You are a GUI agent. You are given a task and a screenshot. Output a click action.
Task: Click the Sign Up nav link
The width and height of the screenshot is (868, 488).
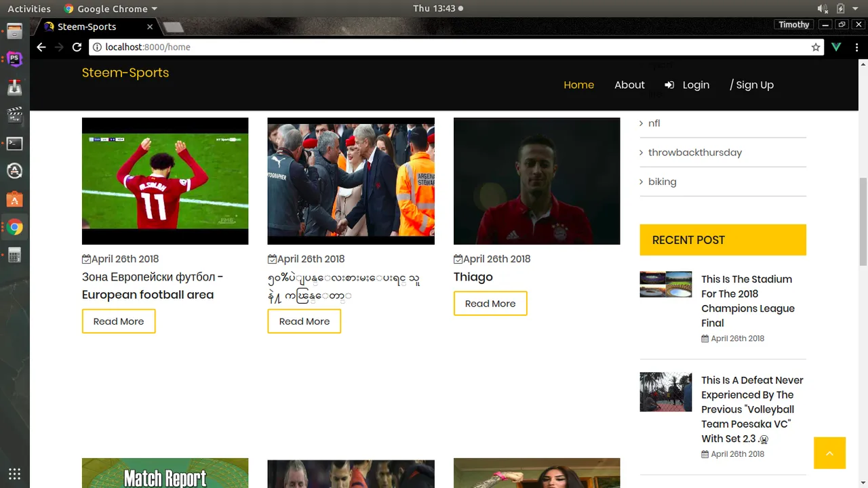tap(751, 85)
